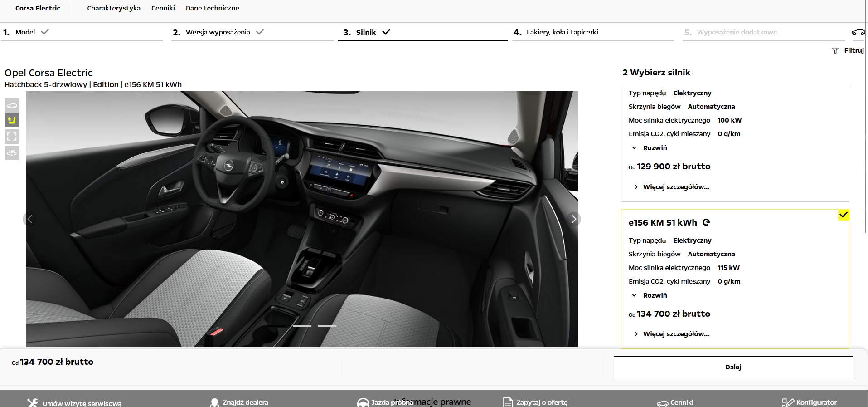Click Umów wizytę serwisową link

(82, 403)
